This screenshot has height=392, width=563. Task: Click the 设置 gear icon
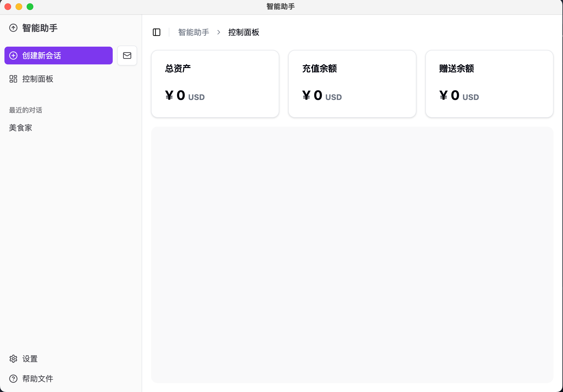tap(13, 359)
